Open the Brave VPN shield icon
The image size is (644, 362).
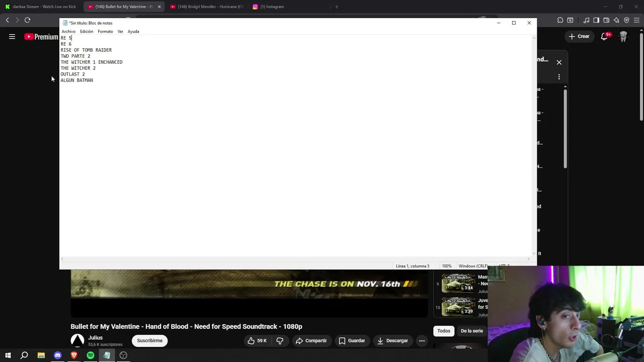[x=626, y=20]
